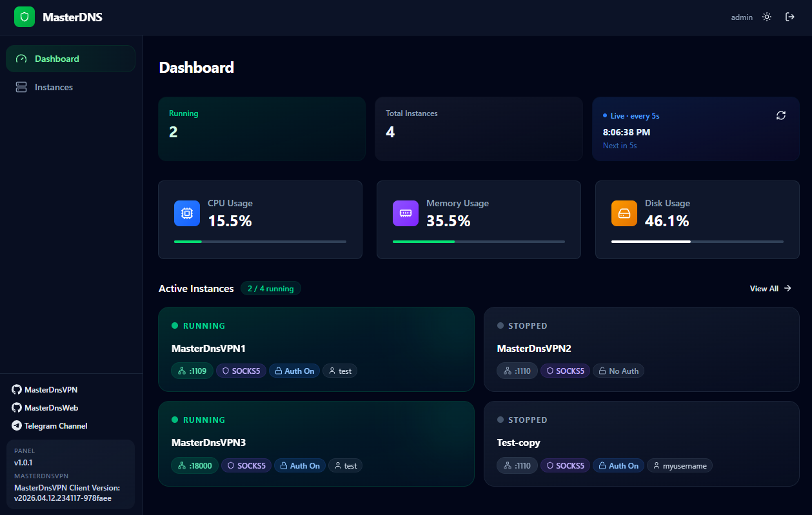Click the Live · every 5s label

click(x=631, y=116)
